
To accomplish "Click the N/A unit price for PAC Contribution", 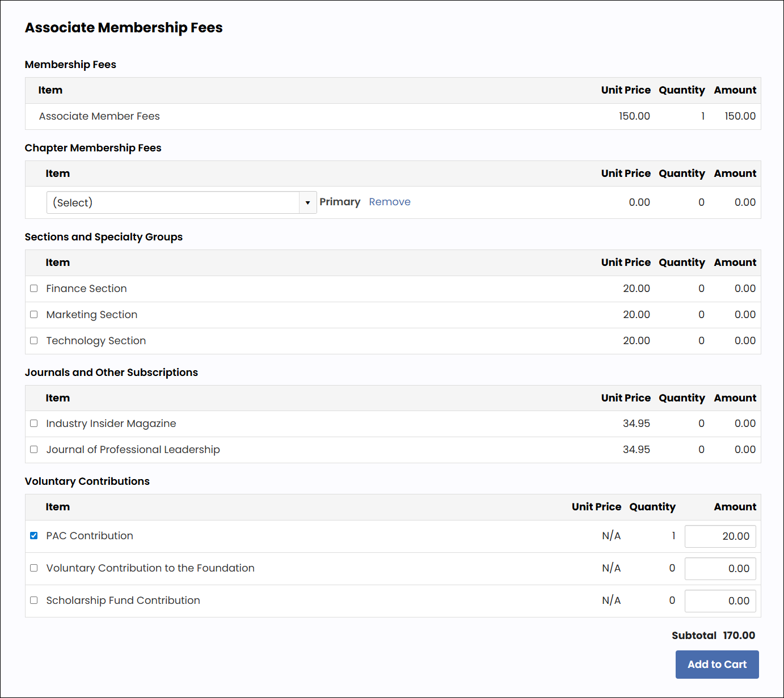I will [612, 536].
